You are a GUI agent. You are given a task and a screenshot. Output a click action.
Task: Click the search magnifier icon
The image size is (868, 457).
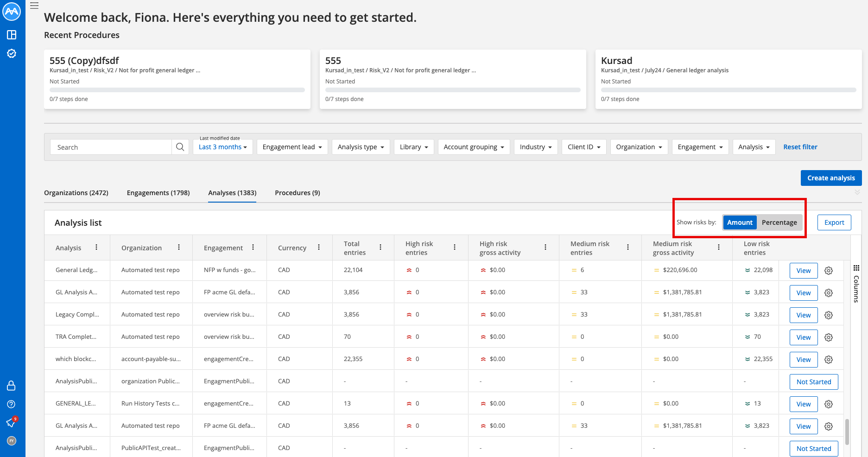pos(180,147)
